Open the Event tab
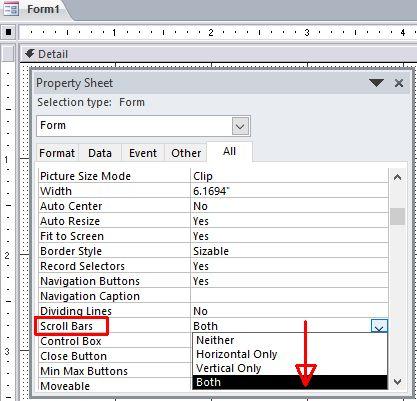Viewport: 417px width, 401px height. (143, 153)
